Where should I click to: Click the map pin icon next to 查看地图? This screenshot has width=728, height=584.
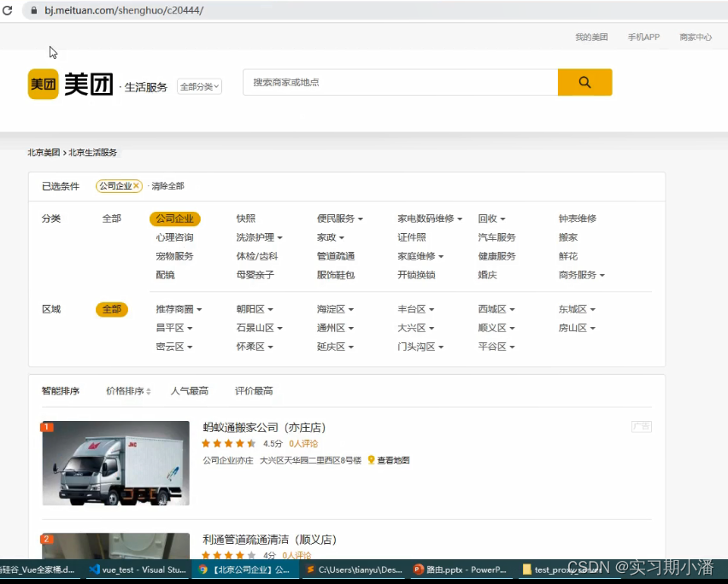pyautogui.click(x=371, y=459)
